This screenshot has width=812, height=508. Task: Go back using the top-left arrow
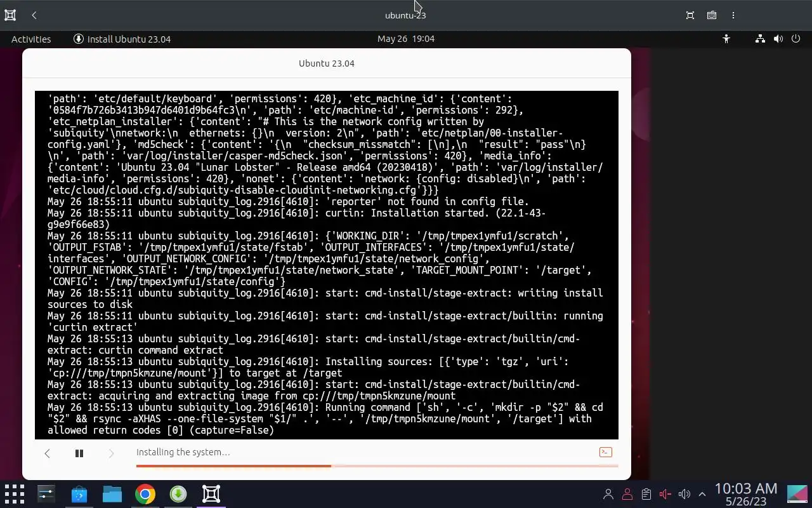pyautogui.click(x=34, y=15)
